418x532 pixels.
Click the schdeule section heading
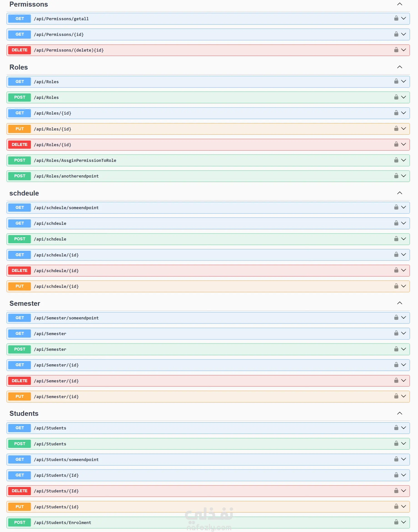click(x=24, y=193)
